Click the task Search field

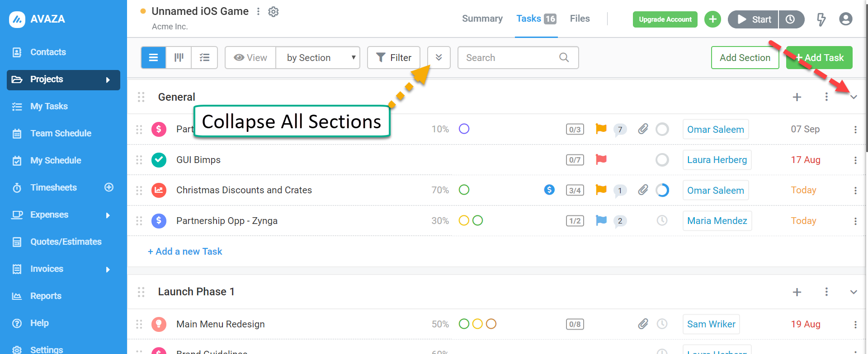tap(518, 58)
